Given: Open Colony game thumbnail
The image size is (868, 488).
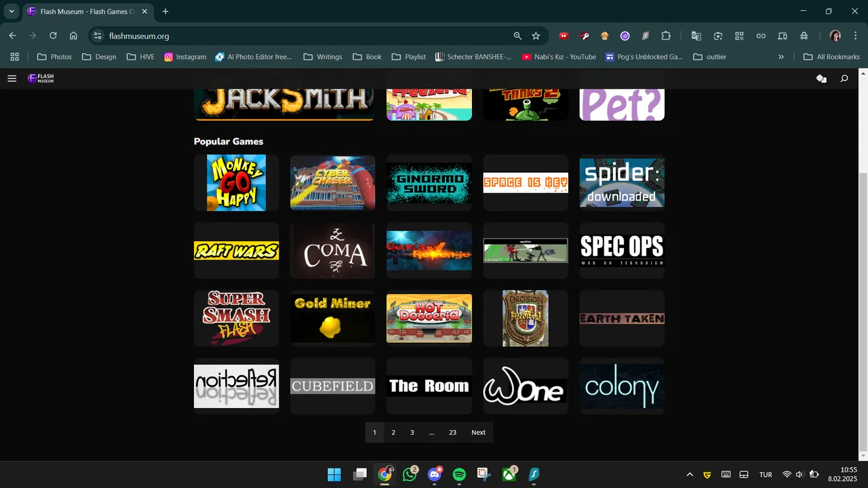Looking at the screenshot, I should (622, 386).
